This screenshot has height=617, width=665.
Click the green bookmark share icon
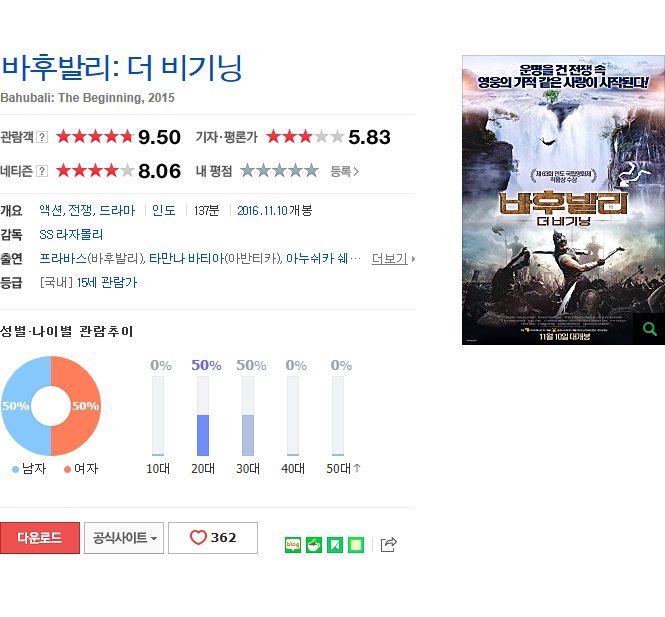335,545
